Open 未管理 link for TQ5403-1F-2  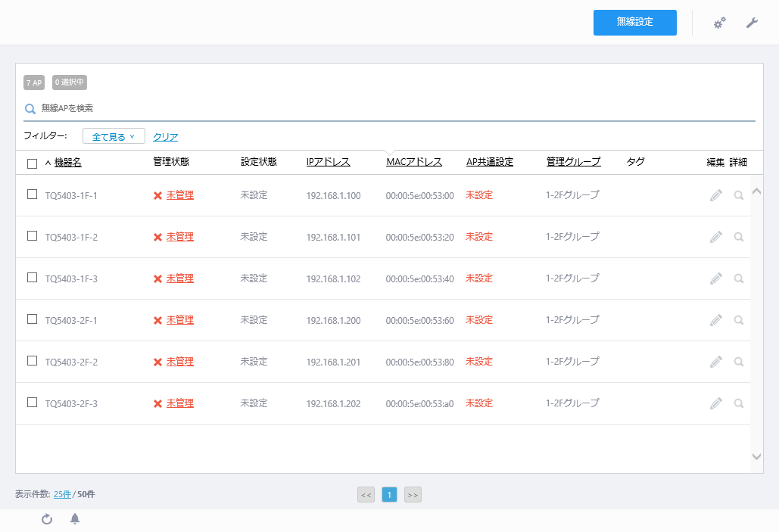(x=180, y=237)
